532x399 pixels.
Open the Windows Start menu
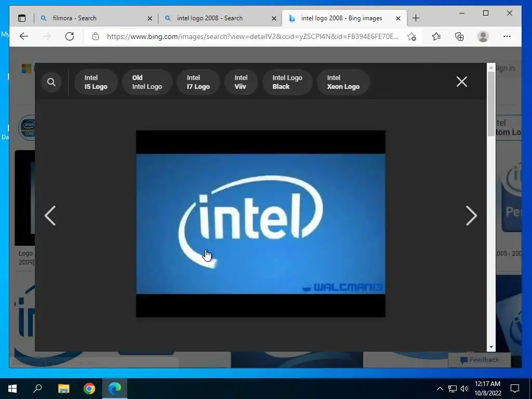coord(12,389)
